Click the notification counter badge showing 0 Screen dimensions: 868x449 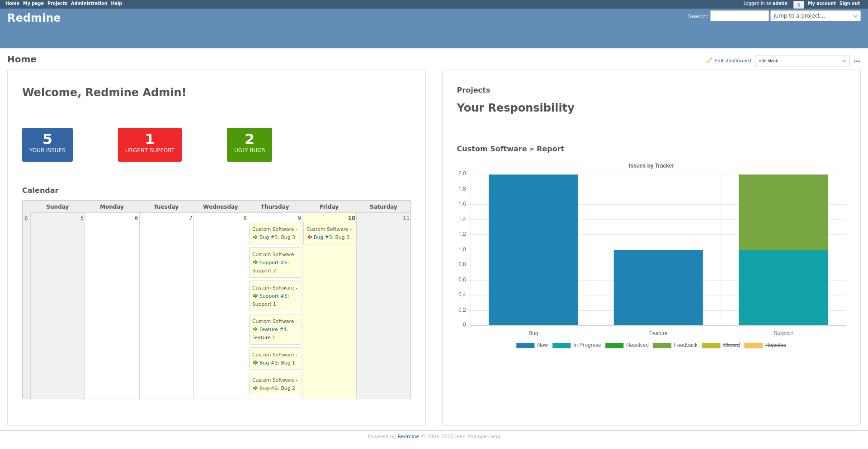[798, 5]
